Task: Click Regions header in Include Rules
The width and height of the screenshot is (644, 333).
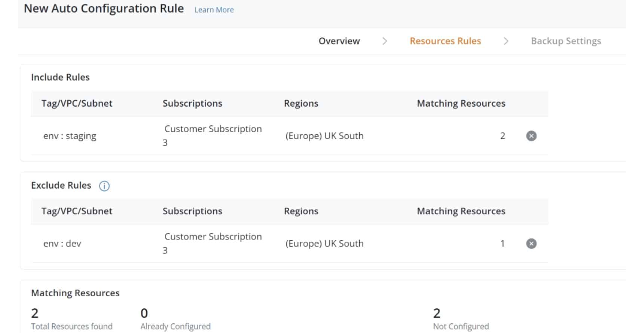Action: coord(301,104)
